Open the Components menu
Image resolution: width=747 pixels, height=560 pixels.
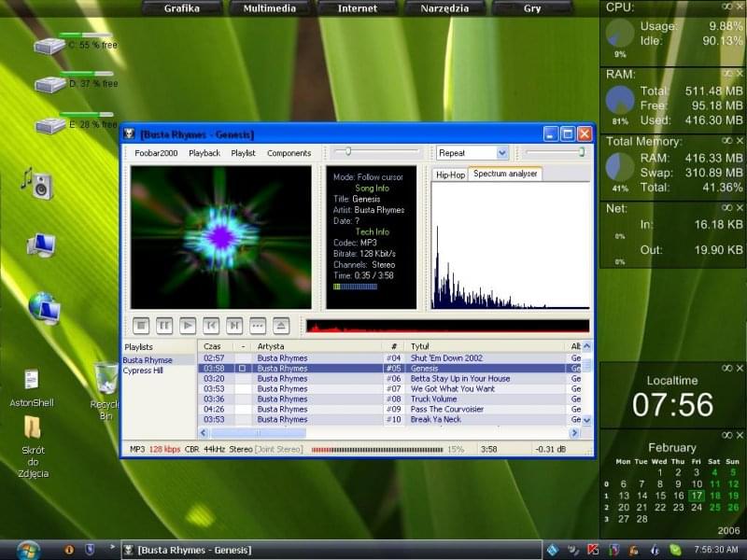pos(289,153)
